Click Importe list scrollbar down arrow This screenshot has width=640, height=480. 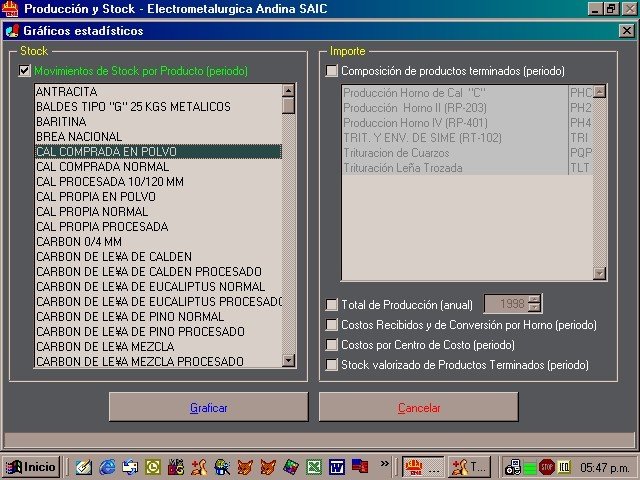point(599,273)
